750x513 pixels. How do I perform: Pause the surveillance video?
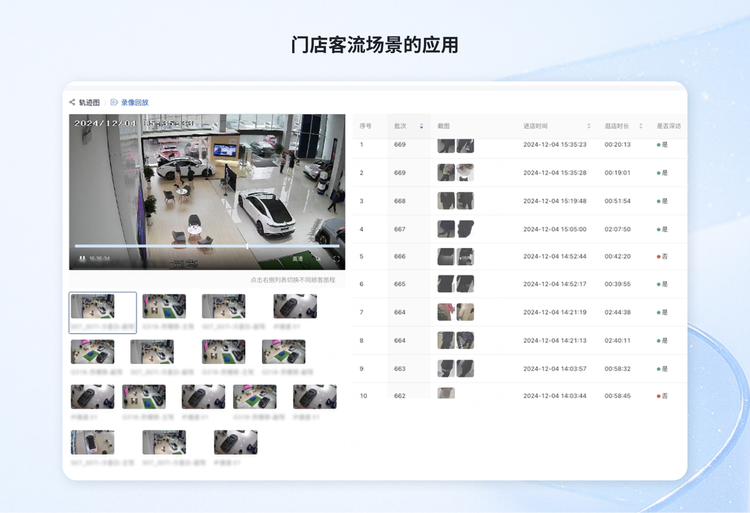(82, 258)
